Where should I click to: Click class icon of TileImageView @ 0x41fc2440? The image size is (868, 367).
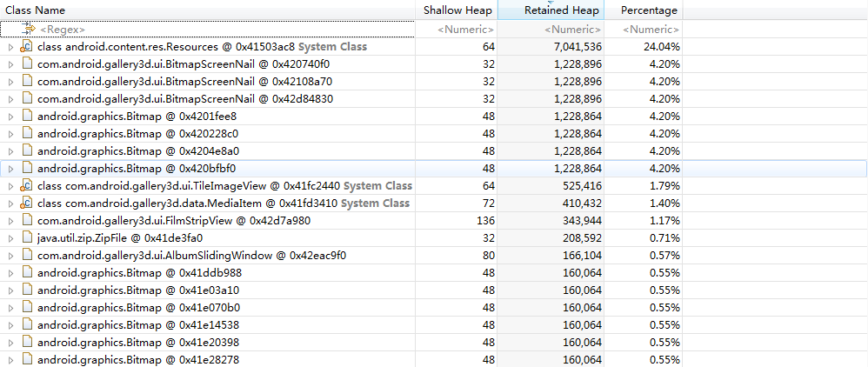click(27, 185)
